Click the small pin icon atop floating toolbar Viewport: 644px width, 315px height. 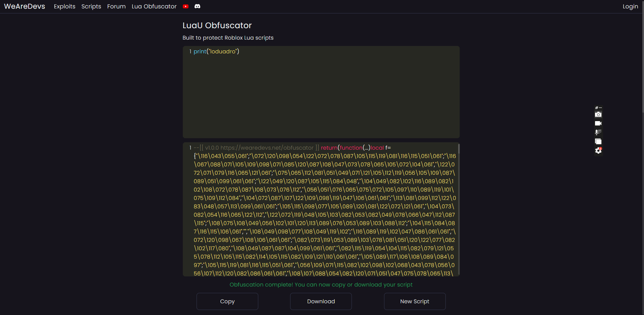(596, 108)
